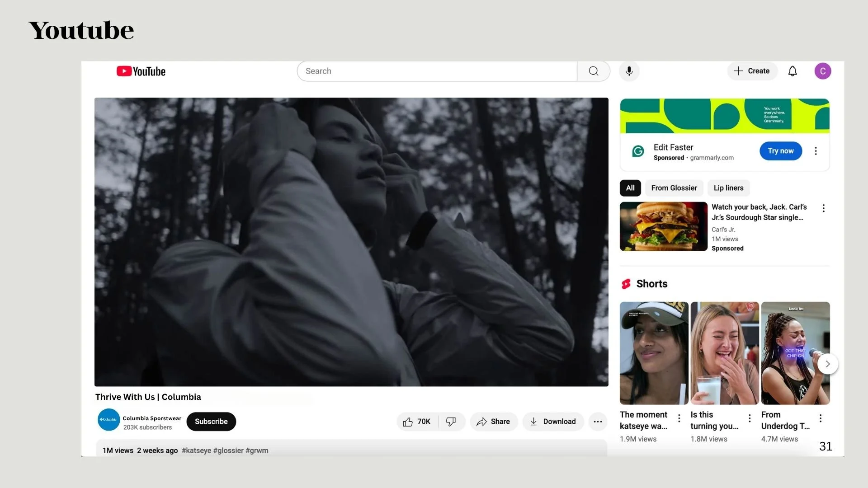Viewport: 868px width, 488px height.
Task: Subscribe to Columbia Sportswear
Action: tap(211, 422)
